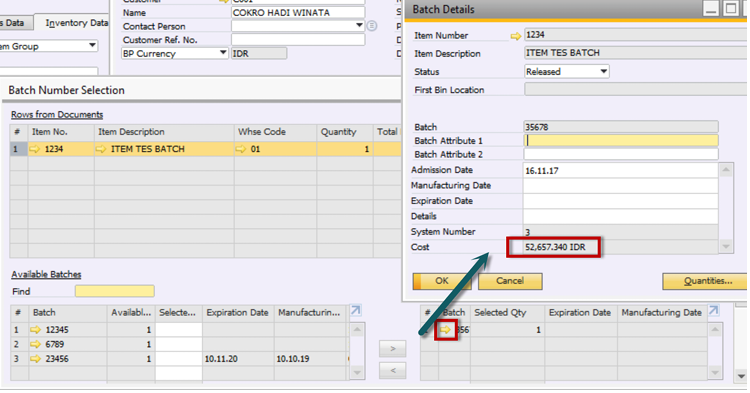The image size is (750, 393).
Task: Open Item Group dropdown arrow
Action: [x=92, y=46]
